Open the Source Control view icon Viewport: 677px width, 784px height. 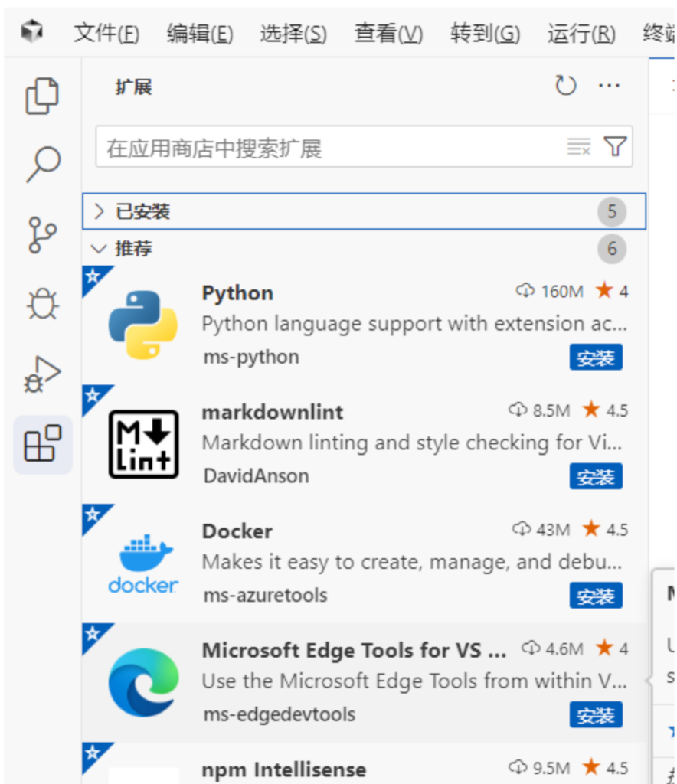click(x=42, y=235)
